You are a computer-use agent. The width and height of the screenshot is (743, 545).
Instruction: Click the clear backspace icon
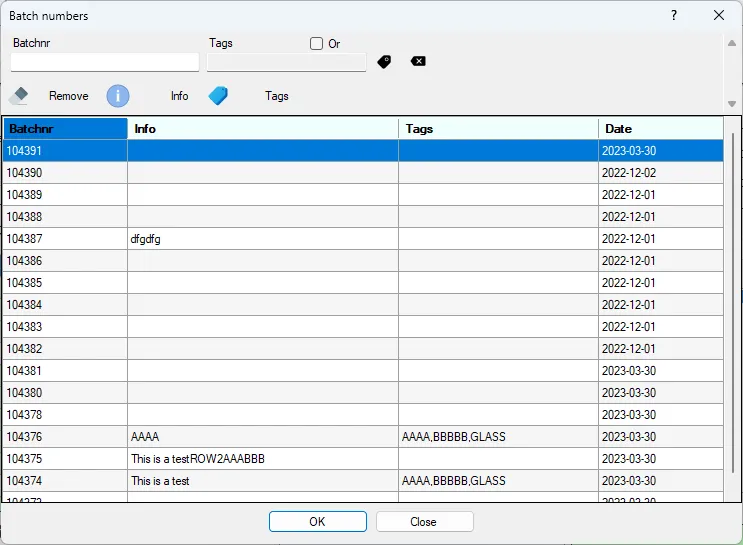[418, 61]
